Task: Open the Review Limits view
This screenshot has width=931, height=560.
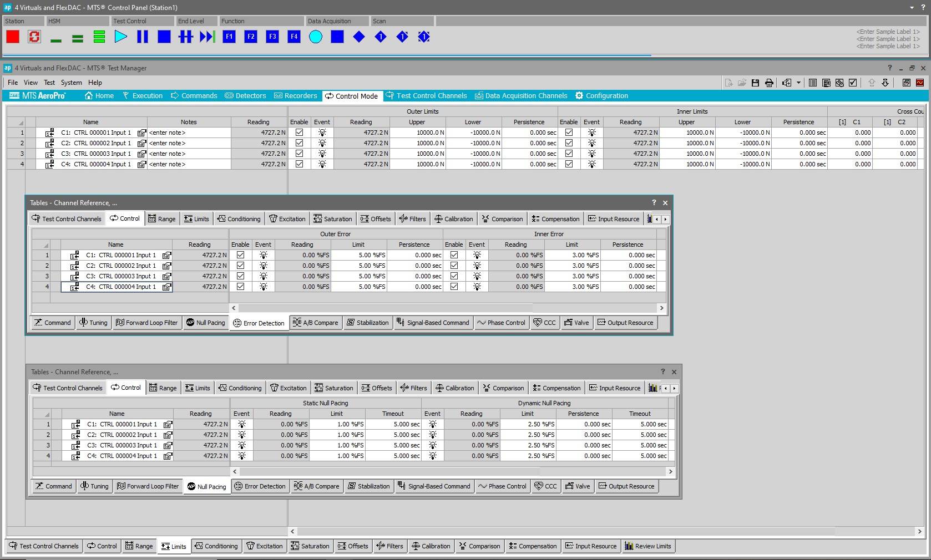Action: pos(648,546)
